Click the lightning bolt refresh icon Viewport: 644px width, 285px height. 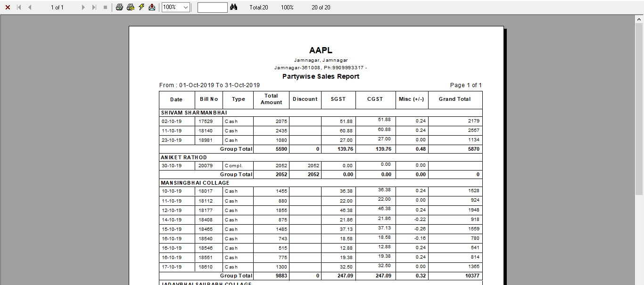141,8
